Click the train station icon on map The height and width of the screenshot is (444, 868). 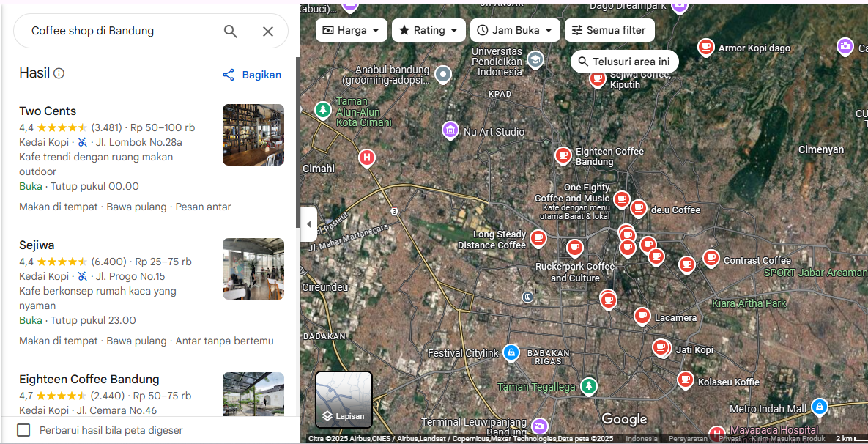pyautogui.click(x=527, y=297)
